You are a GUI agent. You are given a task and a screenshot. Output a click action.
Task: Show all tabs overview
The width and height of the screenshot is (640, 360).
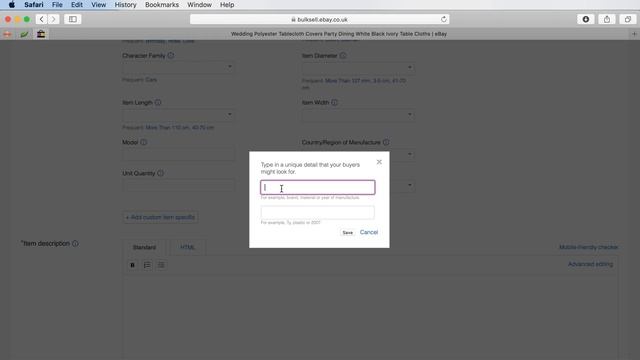click(628, 19)
